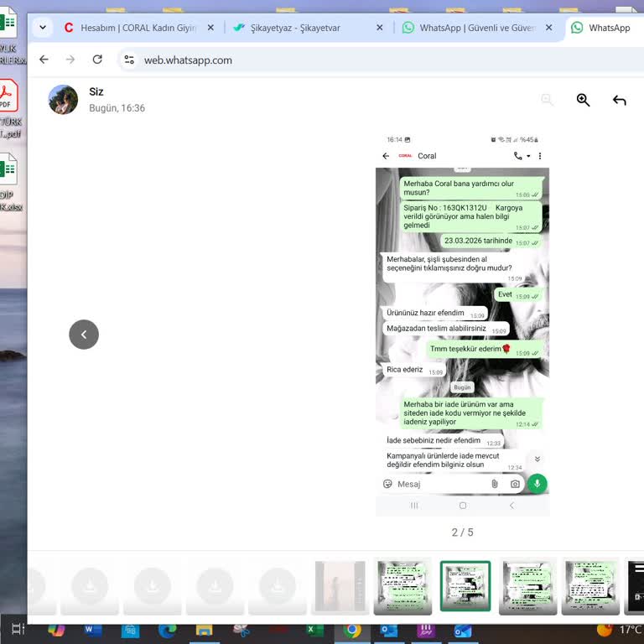Screen dimensions: 644x644
Task: Open the dark thumbnail at the strip's edge
Action: [634, 586]
